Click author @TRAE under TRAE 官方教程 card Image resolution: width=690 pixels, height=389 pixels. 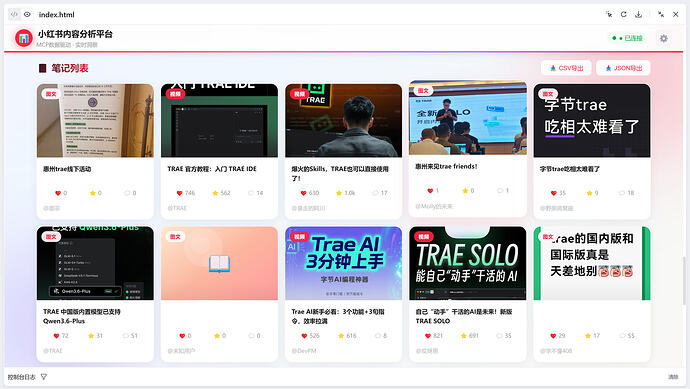pos(177,208)
